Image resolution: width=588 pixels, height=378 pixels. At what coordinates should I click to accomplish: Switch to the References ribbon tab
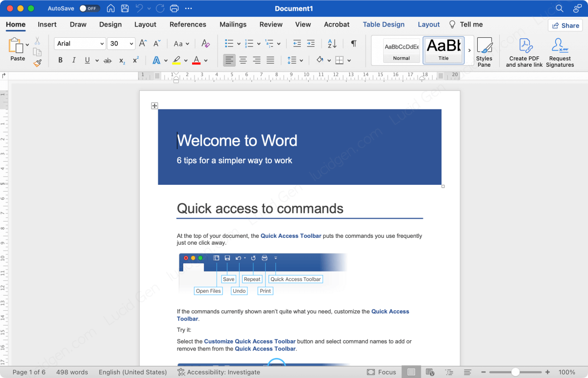coord(188,25)
